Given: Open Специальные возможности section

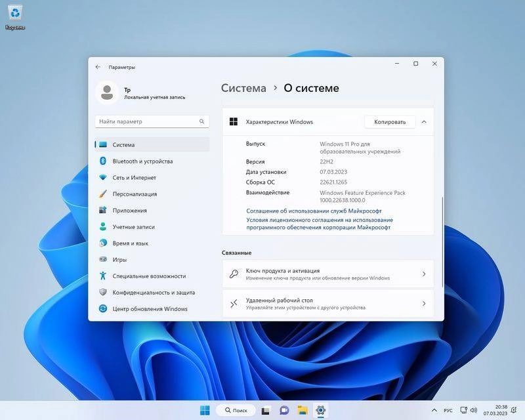Looking at the screenshot, I should click(152, 276).
